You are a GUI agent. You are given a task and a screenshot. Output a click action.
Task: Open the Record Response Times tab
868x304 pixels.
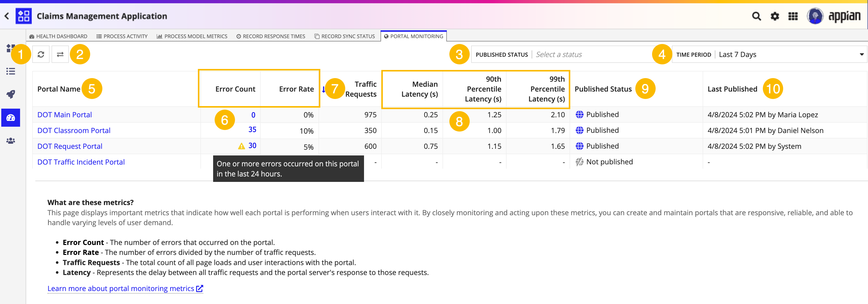click(271, 36)
